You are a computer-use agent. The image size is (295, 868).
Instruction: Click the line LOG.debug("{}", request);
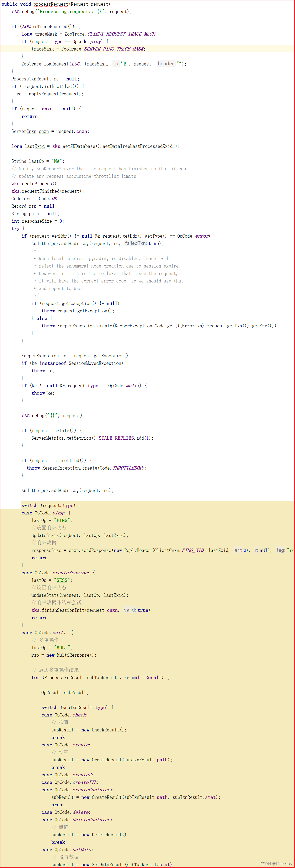(x=53, y=416)
